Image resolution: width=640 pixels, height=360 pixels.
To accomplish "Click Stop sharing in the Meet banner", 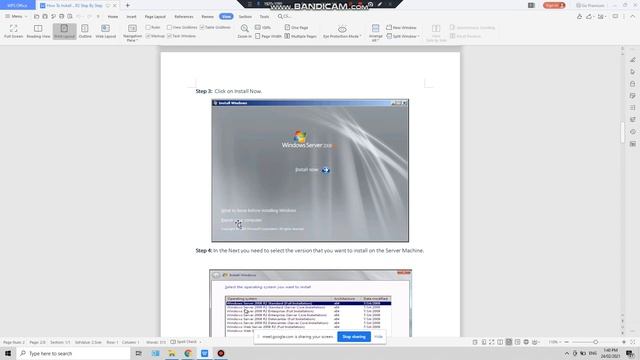I will click(x=354, y=337).
